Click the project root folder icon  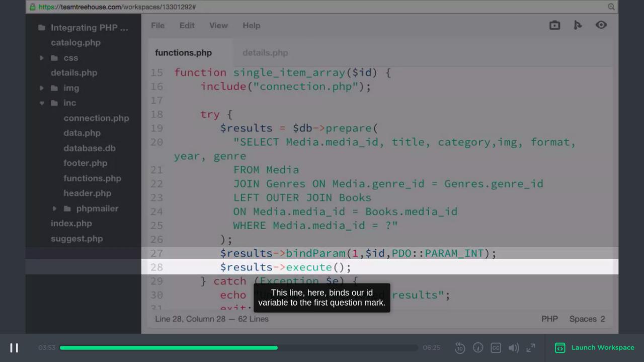pos(42,28)
